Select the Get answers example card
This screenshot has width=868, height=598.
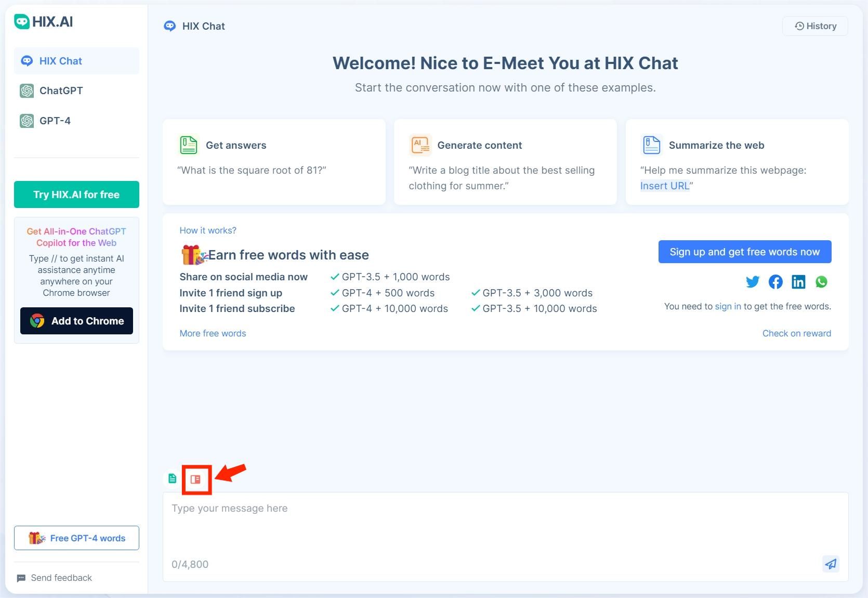point(274,162)
